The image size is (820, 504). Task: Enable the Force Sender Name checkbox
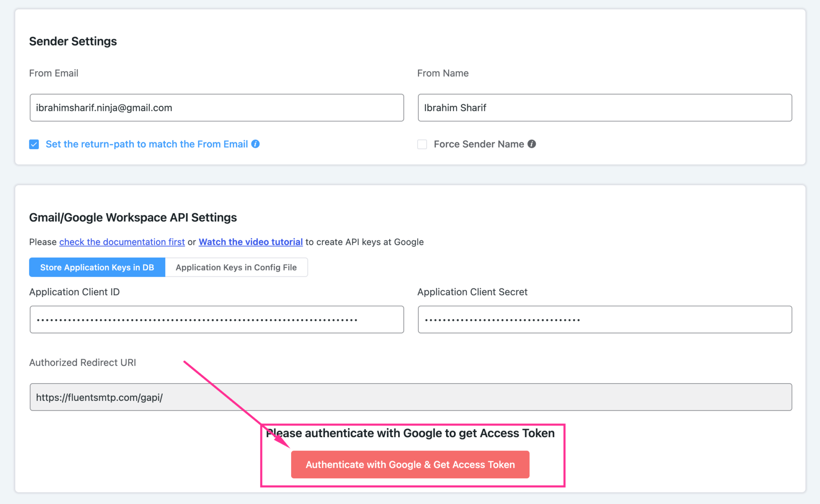point(422,144)
